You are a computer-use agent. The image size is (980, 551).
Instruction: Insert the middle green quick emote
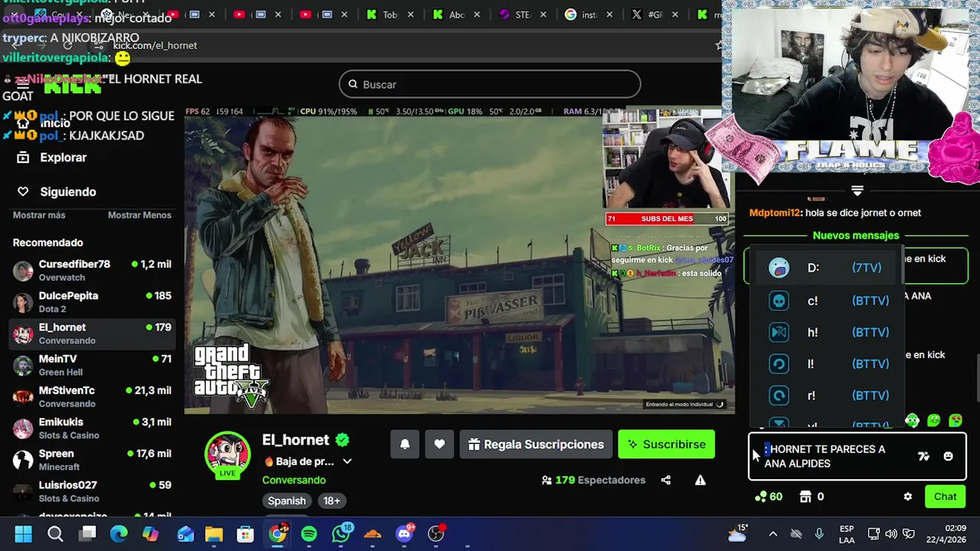point(933,420)
